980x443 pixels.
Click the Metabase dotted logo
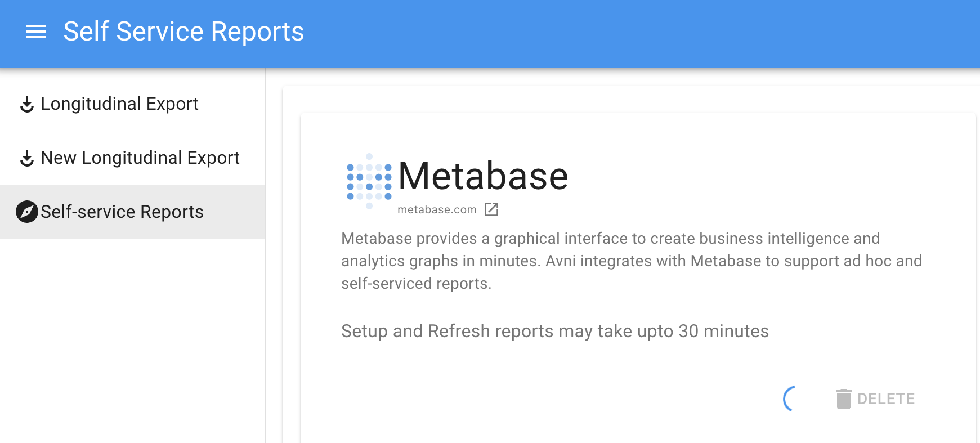pyautogui.click(x=369, y=181)
